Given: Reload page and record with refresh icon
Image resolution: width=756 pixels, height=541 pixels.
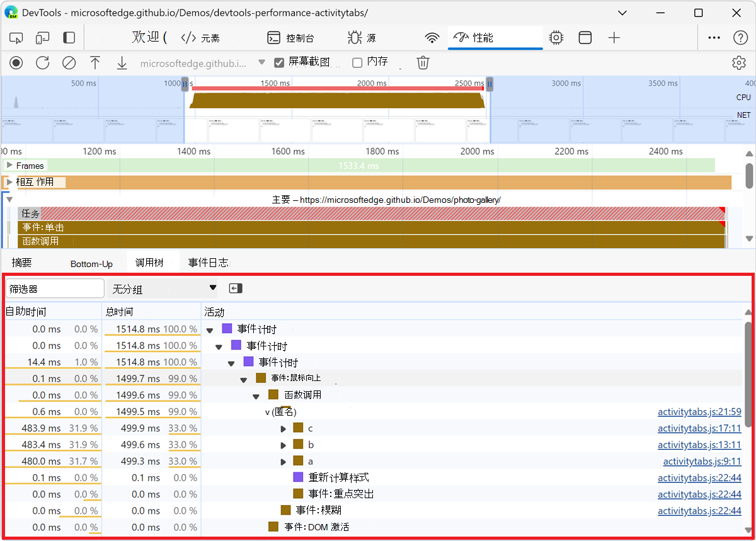Looking at the screenshot, I should [x=42, y=62].
